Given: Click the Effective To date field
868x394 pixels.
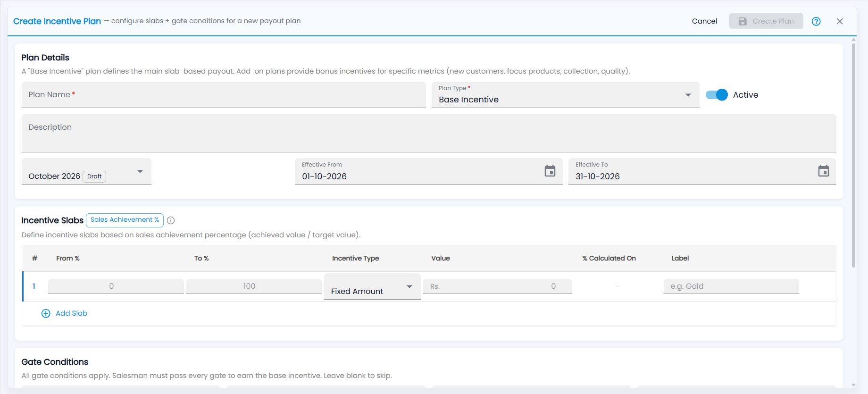Looking at the screenshot, I should 702,171.
